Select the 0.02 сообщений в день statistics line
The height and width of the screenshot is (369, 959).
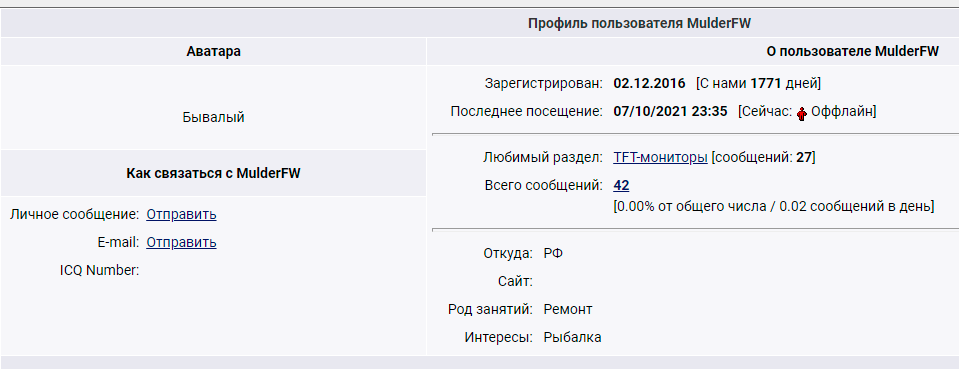pyautogui.click(x=774, y=207)
